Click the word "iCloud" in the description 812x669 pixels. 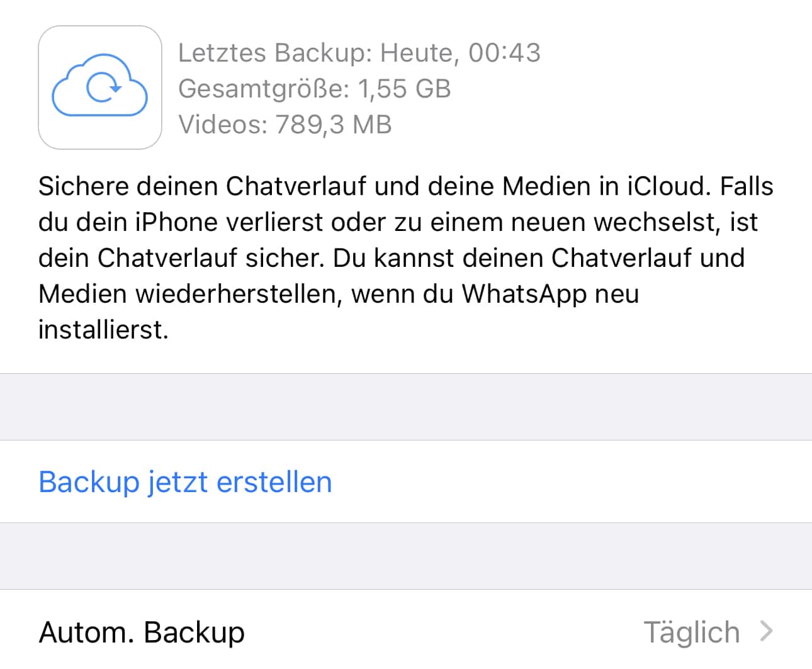click(668, 186)
